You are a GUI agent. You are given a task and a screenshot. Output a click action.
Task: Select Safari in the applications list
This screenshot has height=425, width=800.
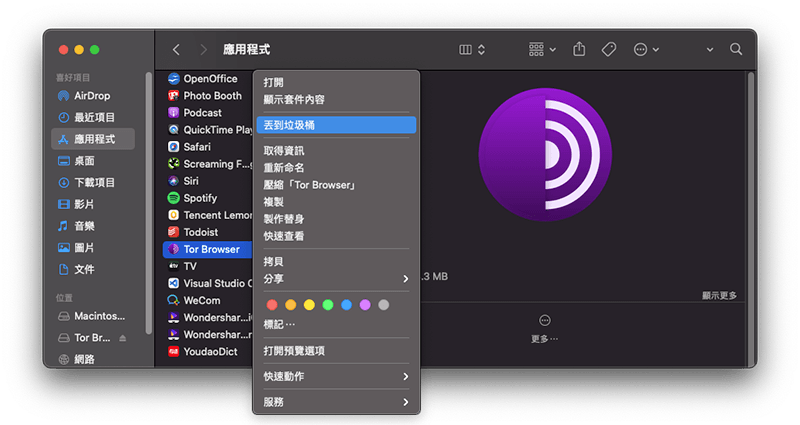click(x=196, y=147)
